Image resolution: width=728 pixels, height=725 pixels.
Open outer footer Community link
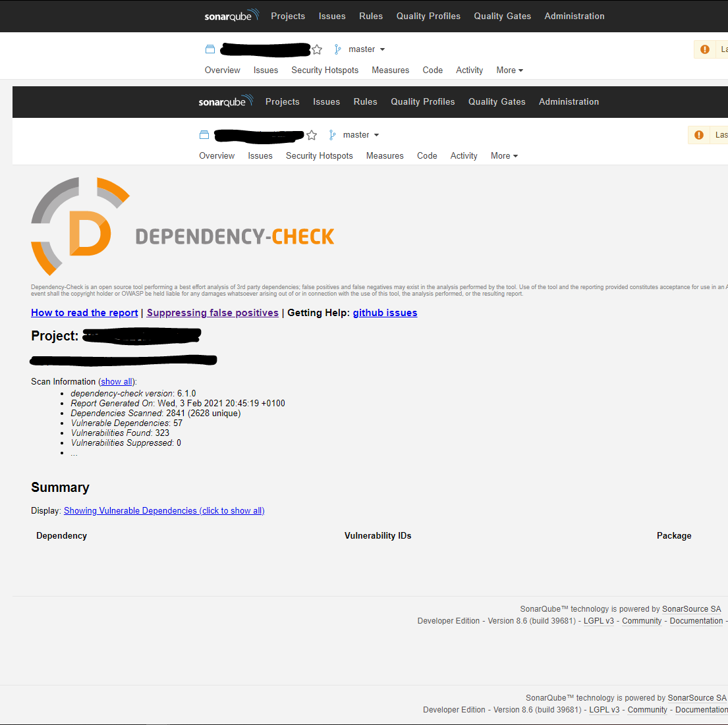(647, 710)
